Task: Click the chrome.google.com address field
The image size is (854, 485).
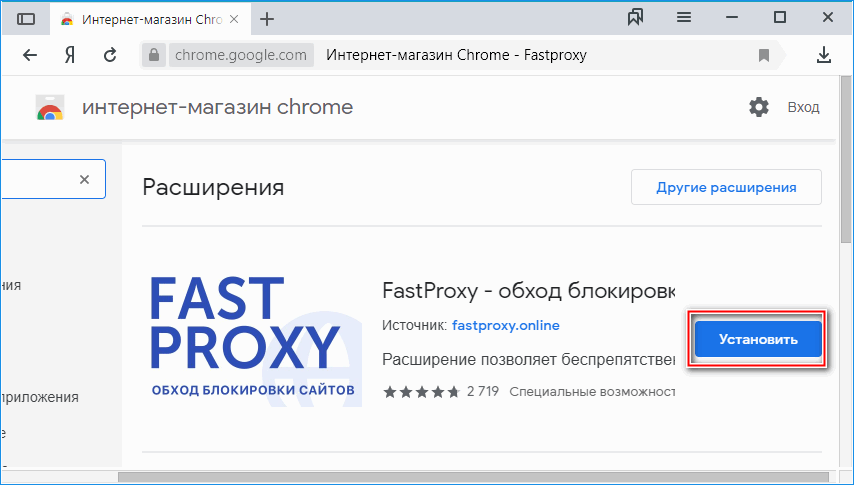Action: tap(240, 55)
